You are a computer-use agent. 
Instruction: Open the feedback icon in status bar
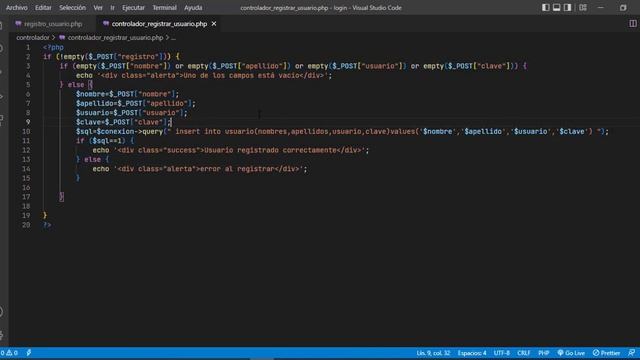click(631, 353)
